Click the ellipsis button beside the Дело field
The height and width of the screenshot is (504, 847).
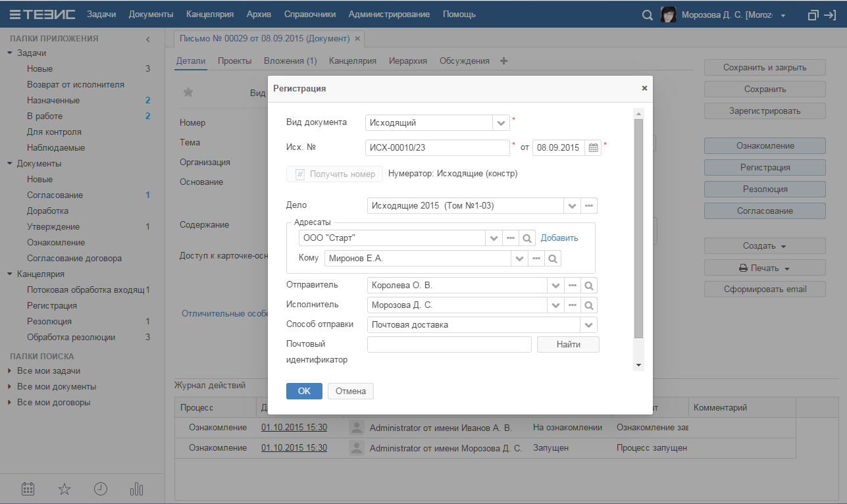tap(589, 206)
